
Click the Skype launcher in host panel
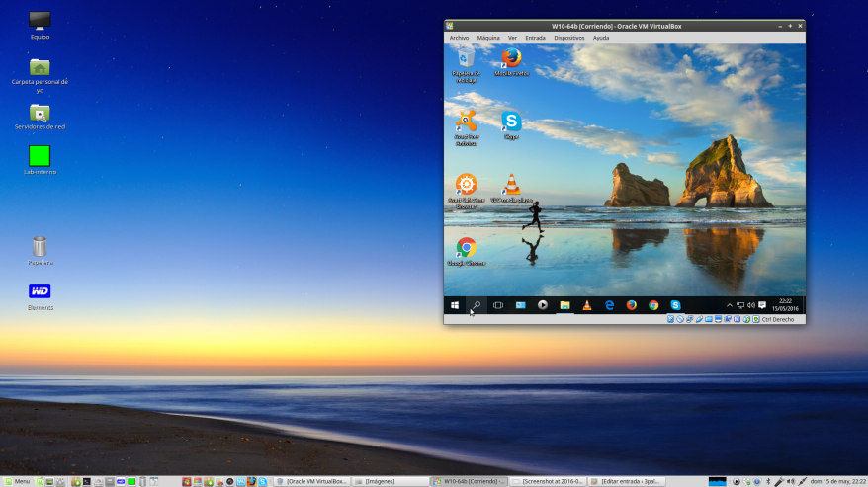pos(262,481)
